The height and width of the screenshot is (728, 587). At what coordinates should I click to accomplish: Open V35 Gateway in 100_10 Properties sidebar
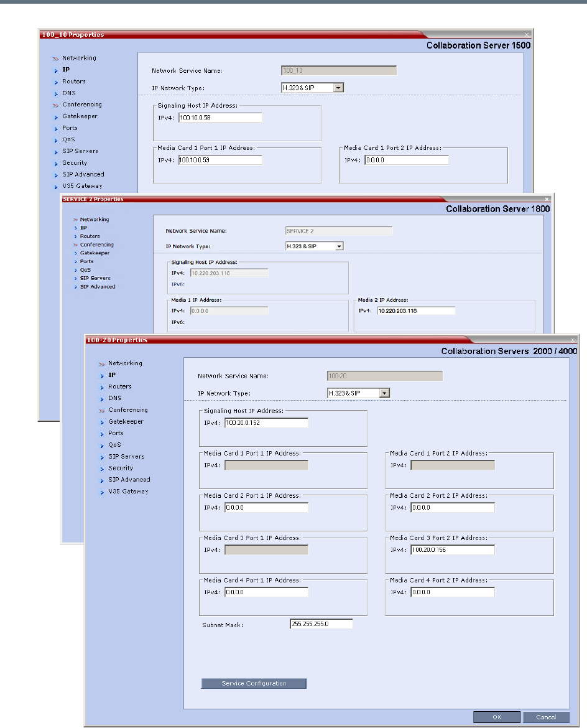[x=82, y=185]
